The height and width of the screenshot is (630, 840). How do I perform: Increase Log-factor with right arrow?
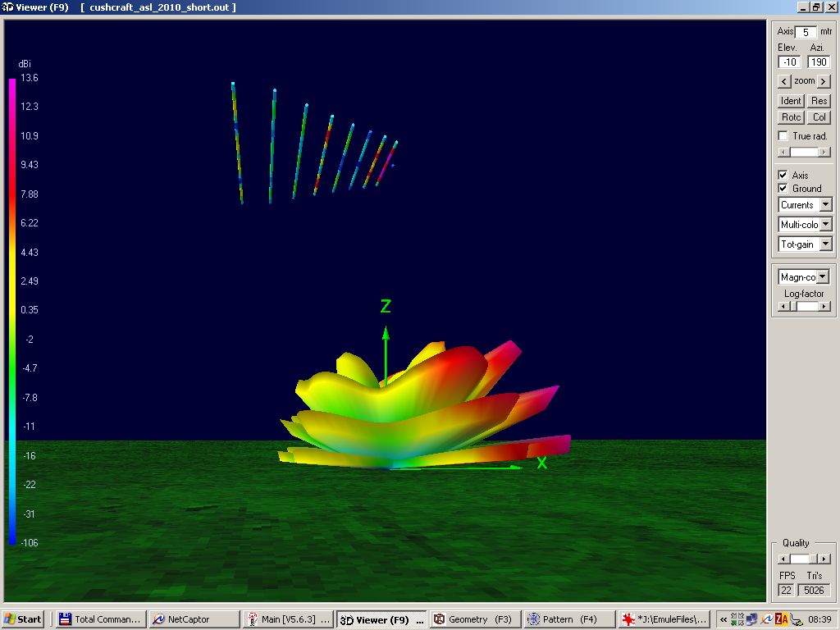tap(825, 307)
